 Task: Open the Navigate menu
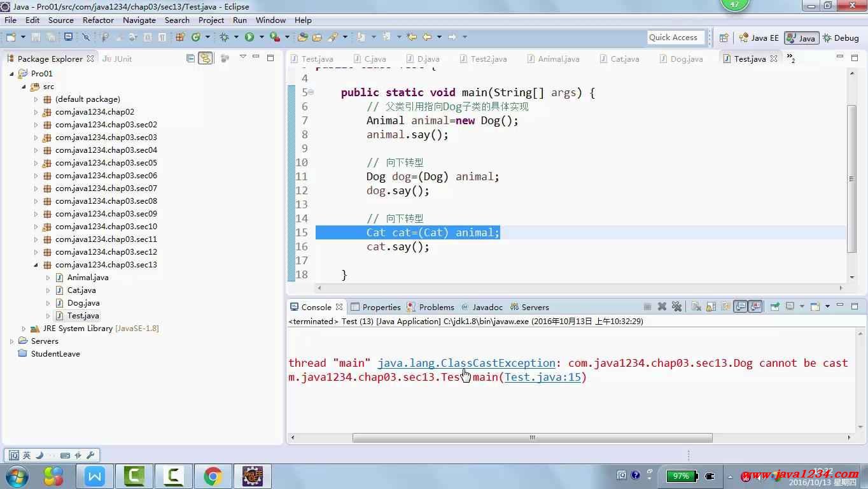click(x=139, y=20)
